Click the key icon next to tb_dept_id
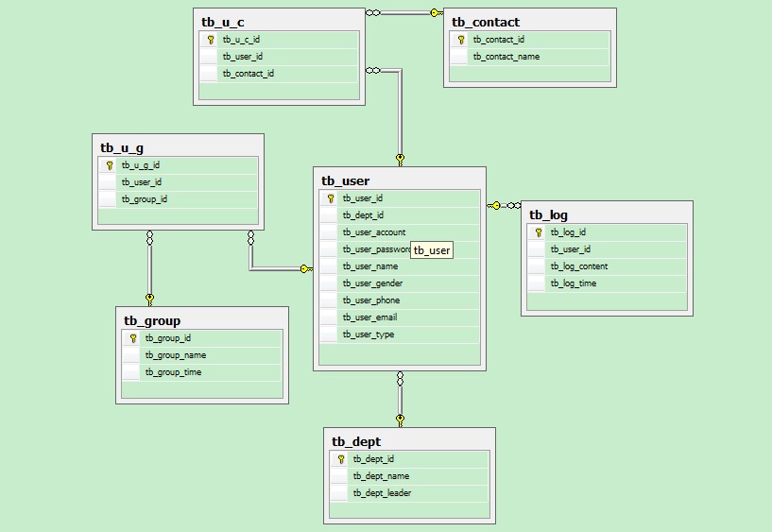 click(x=341, y=459)
